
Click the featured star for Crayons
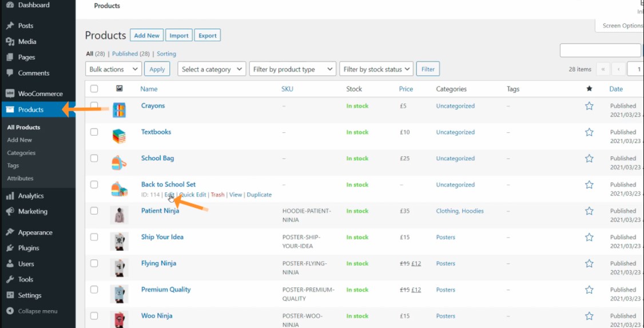(589, 106)
